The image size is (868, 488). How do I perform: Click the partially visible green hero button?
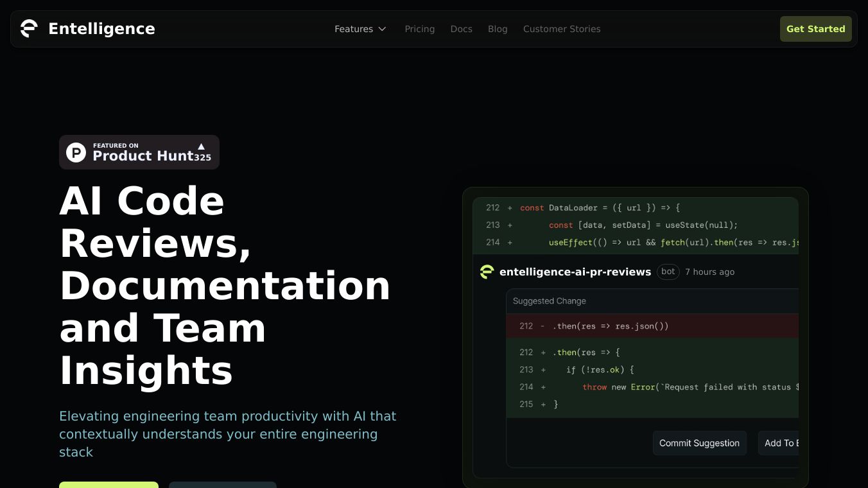tap(108, 484)
